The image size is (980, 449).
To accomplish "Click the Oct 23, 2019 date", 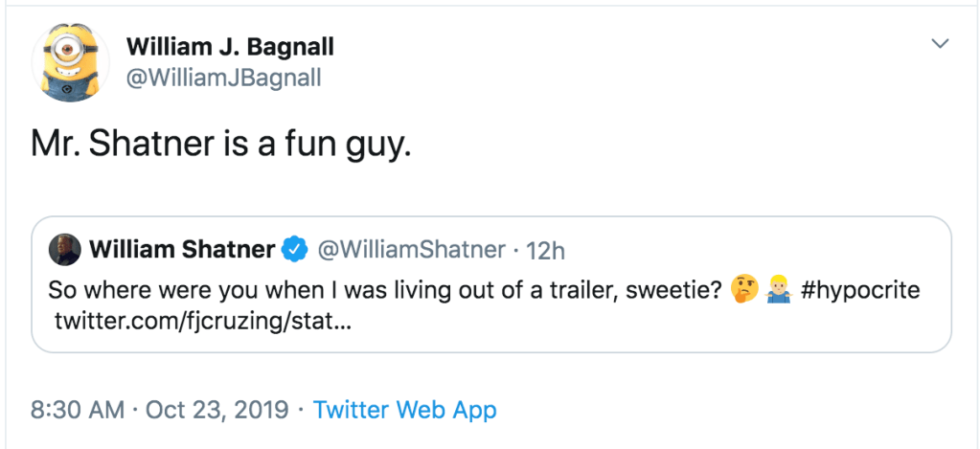I will point(218,411).
